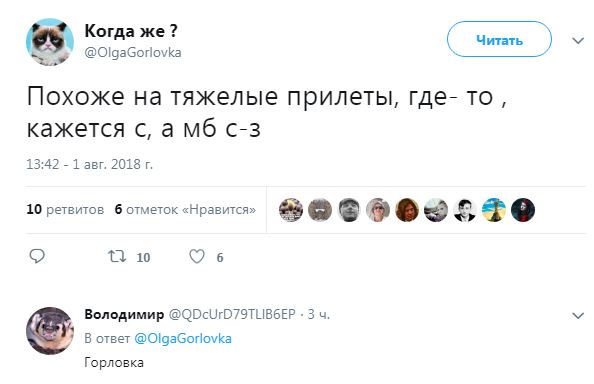Click the reply speech bubble icon
This screenshot has height=384, width=594.
pyautogui.click(x=37, y=256)
